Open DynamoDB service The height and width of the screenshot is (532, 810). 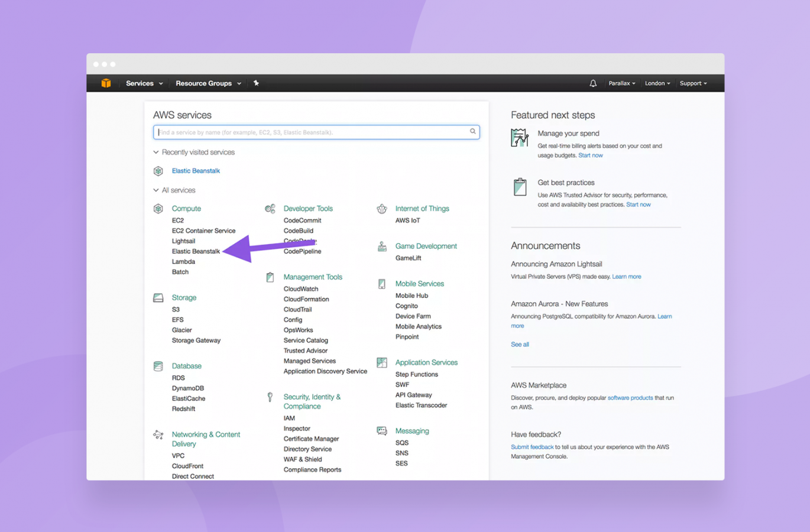[188, 388]
